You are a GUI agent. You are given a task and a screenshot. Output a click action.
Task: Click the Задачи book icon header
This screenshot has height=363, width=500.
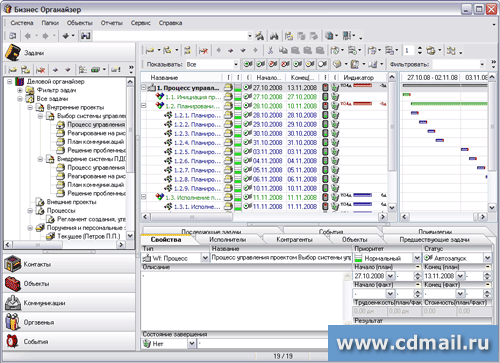13,53
